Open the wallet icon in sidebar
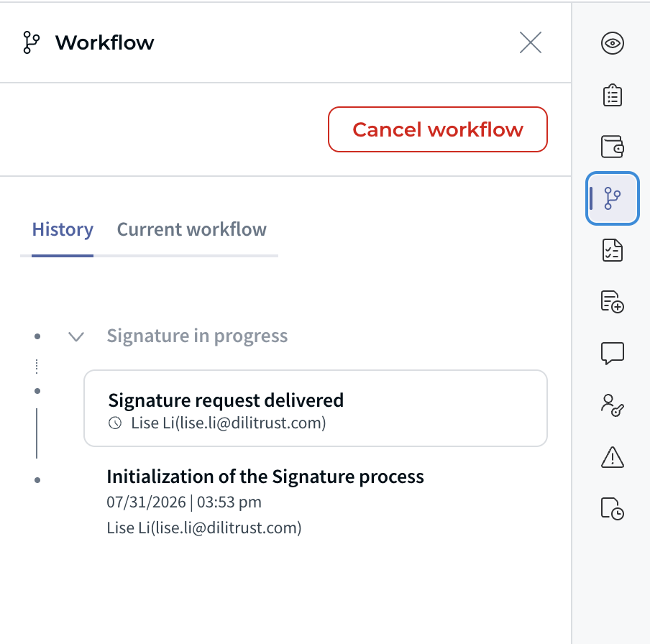The width and height of the screenshot is (650, 644). point(613,147)
